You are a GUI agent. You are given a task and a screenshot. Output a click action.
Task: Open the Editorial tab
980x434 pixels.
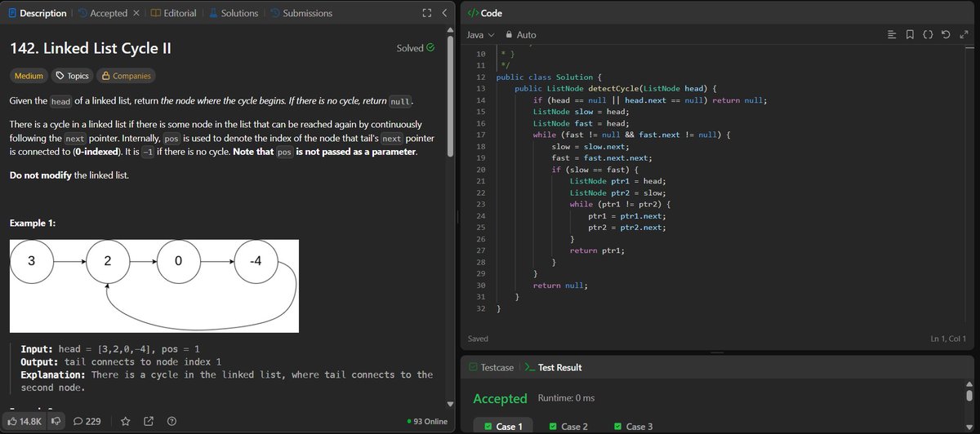[173, 13]
